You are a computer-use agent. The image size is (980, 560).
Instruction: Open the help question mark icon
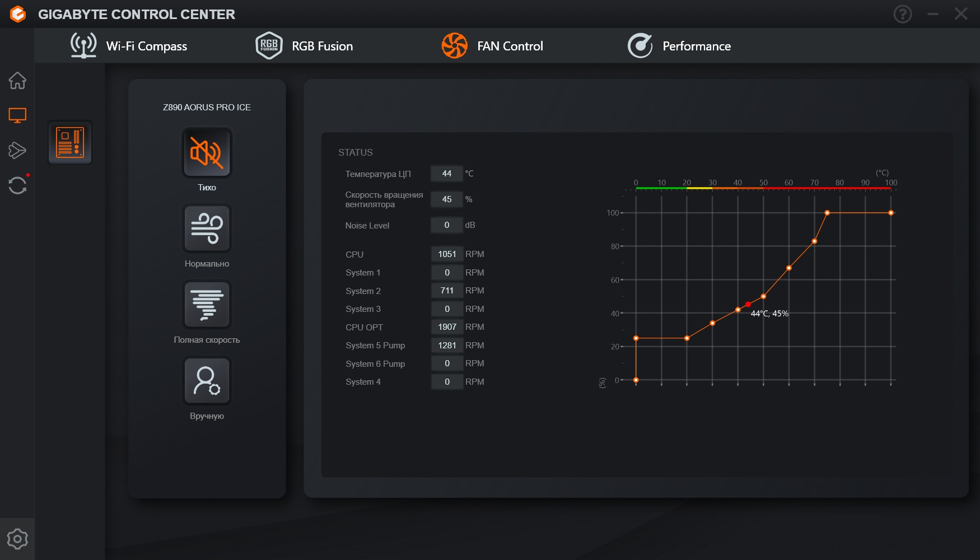(903, 14)
